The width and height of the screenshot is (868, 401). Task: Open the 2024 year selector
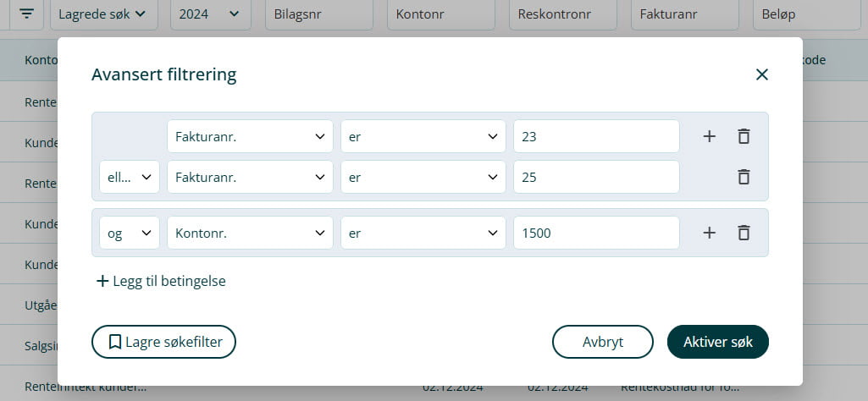210,14
